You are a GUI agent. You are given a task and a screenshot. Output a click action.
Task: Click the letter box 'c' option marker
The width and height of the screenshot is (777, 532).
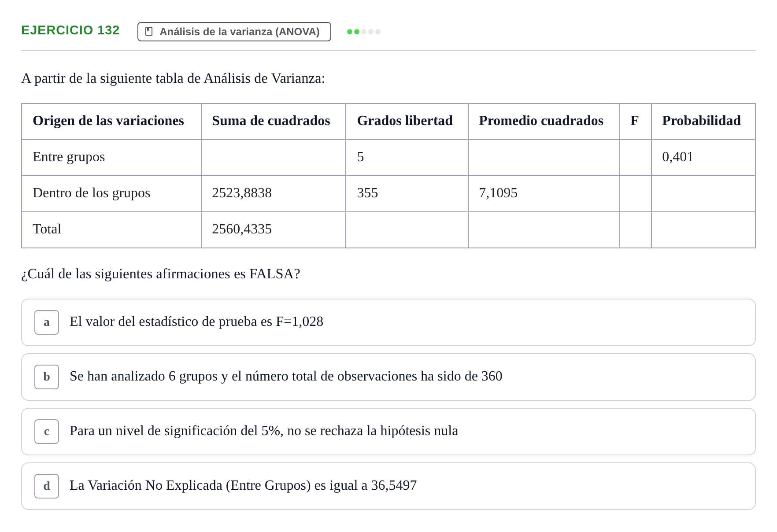(x=47, y=432)
